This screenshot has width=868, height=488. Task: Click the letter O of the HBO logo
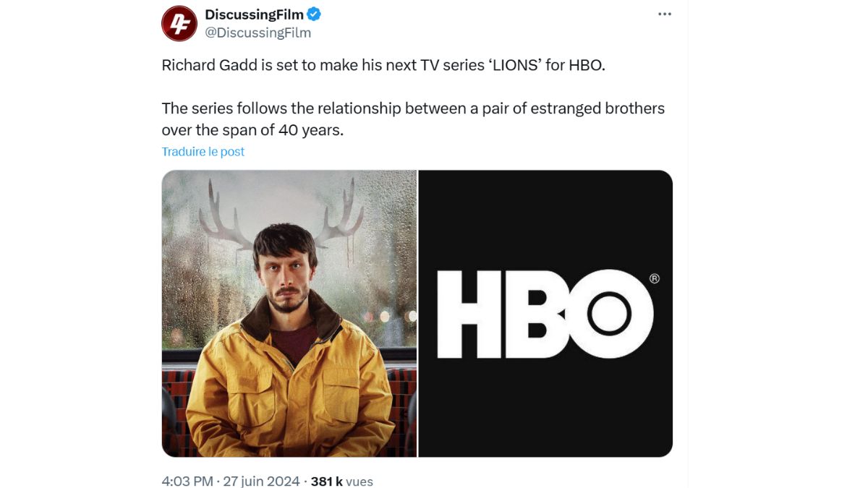click(609, 314)
